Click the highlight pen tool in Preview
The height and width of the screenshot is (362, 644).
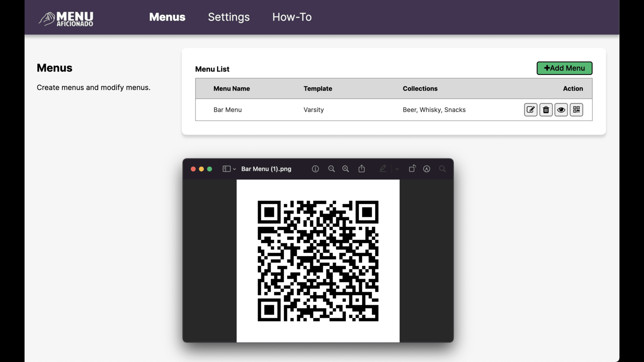click(x=383, y=169)
